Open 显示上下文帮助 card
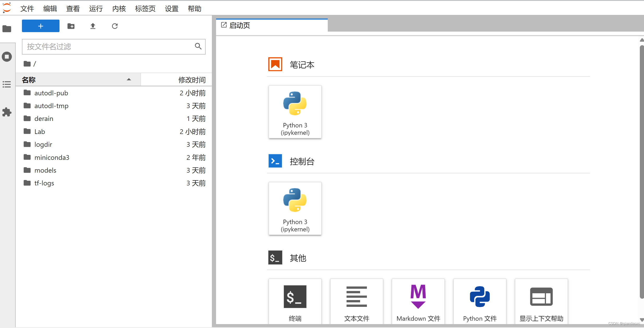Screen dimensions: 644x328 coord(541,301)
